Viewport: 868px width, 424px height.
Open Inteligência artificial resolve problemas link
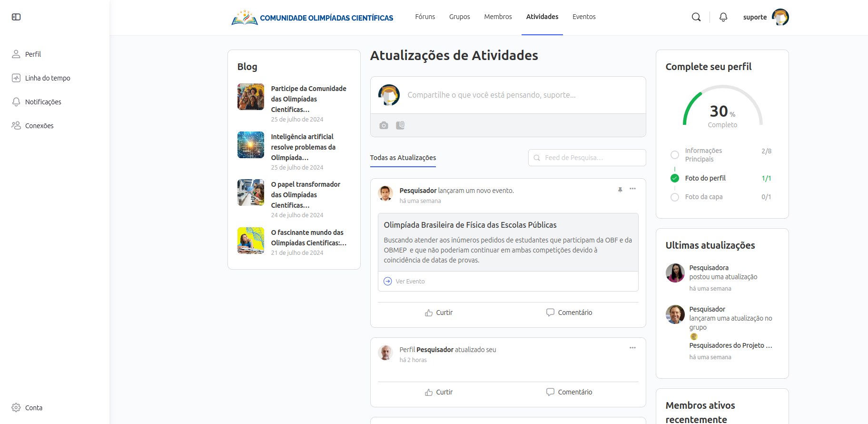303,147
